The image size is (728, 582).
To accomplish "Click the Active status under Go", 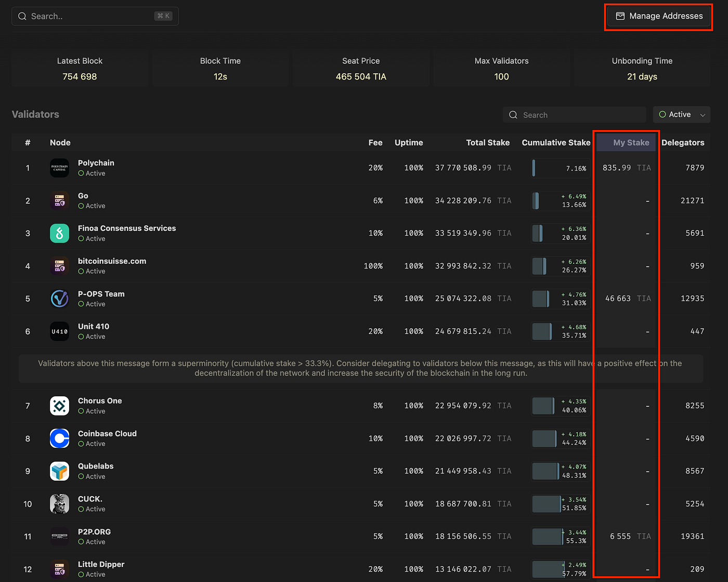I will click(x=92, y=206).
